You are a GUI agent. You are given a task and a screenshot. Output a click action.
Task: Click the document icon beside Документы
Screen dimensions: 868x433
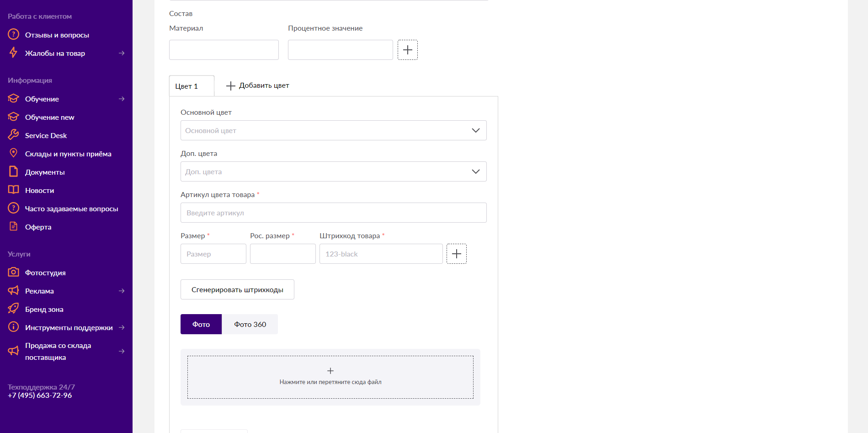coord(14,171)
